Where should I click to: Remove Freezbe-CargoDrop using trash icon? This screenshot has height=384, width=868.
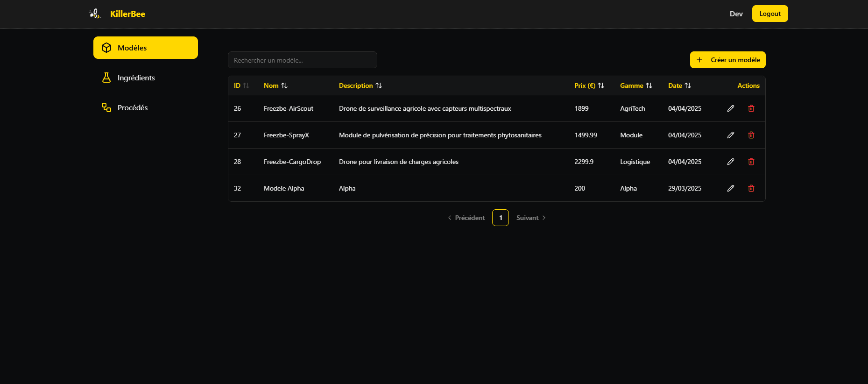coord(751,162)
